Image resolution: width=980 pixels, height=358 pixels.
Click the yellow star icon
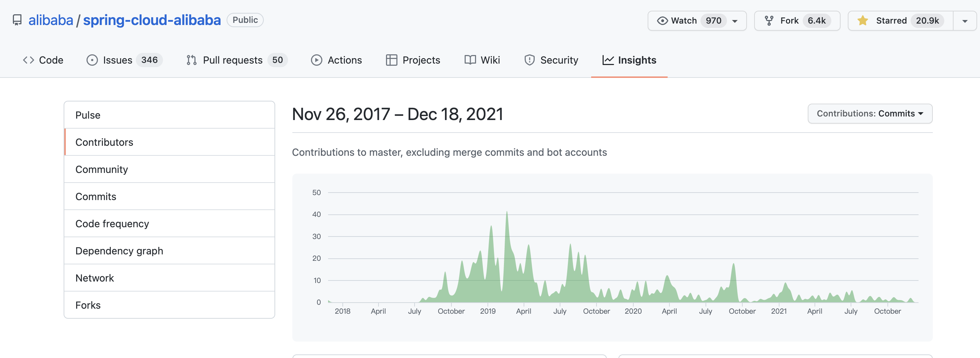(x=863, y=21)
